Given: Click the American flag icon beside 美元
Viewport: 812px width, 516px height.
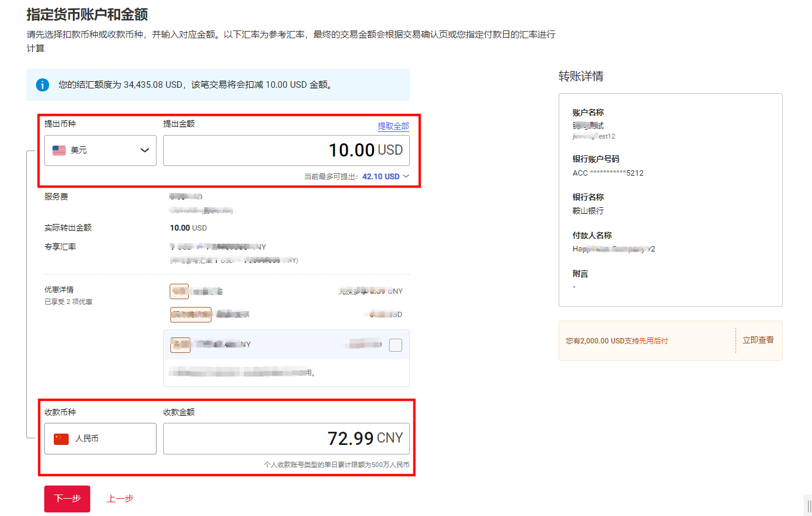Looking at the screenshot, I should (59, 150).
